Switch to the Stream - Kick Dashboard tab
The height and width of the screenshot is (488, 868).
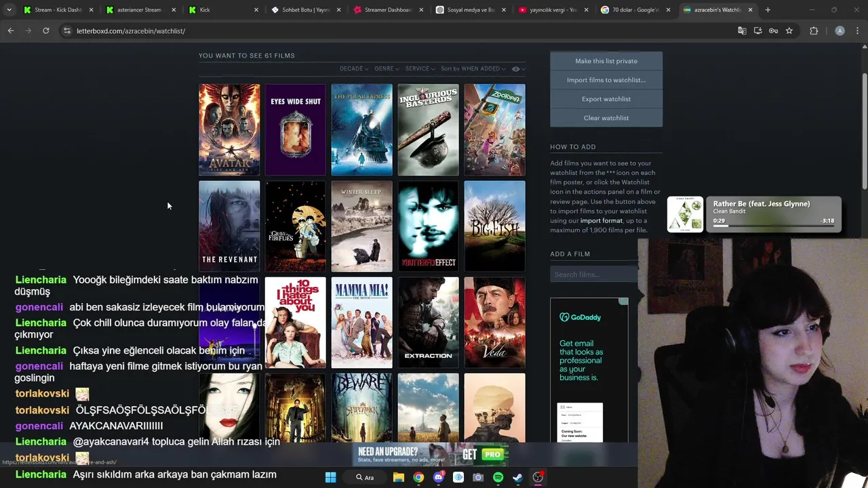point(58,10)
